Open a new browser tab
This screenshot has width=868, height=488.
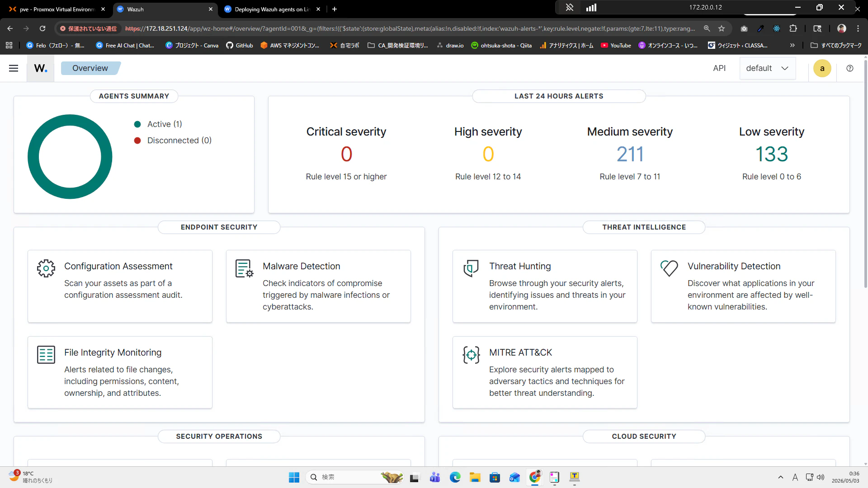335,9
